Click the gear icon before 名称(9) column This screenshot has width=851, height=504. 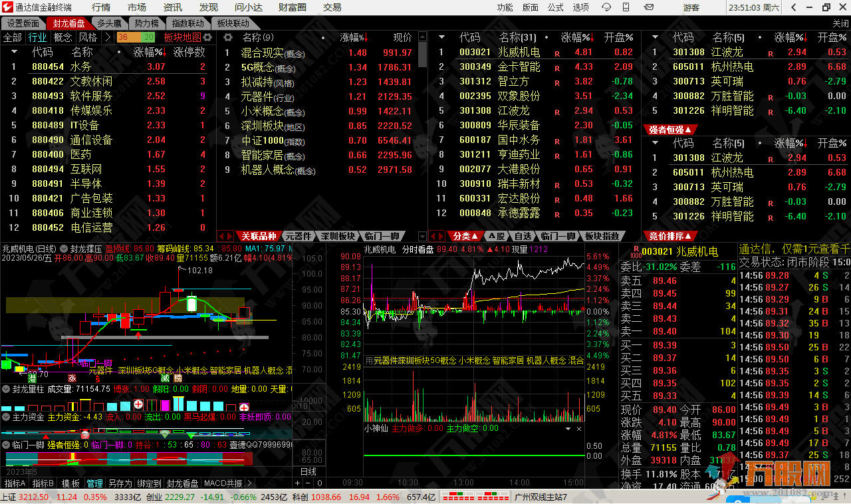pos(227,37)
